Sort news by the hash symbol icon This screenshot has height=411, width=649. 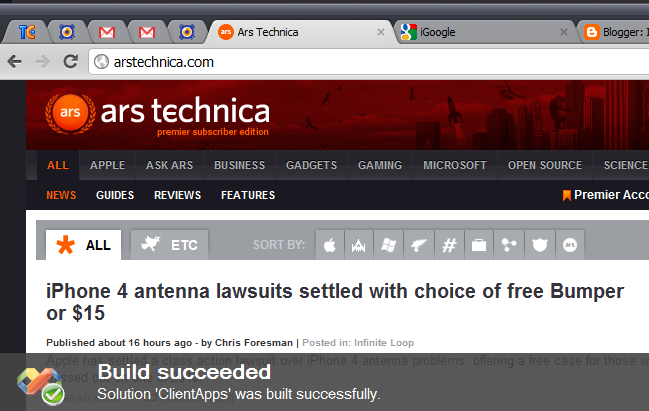(449, 245)
